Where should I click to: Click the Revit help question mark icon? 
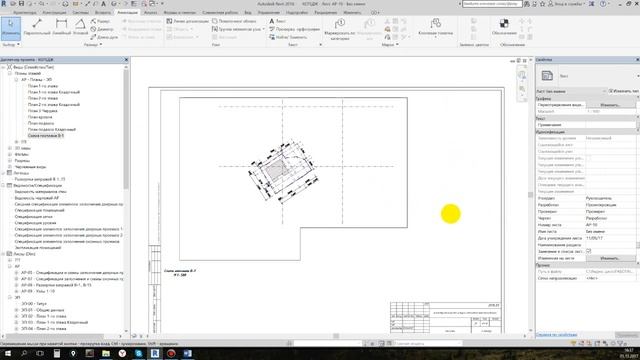tap(603, 4)
